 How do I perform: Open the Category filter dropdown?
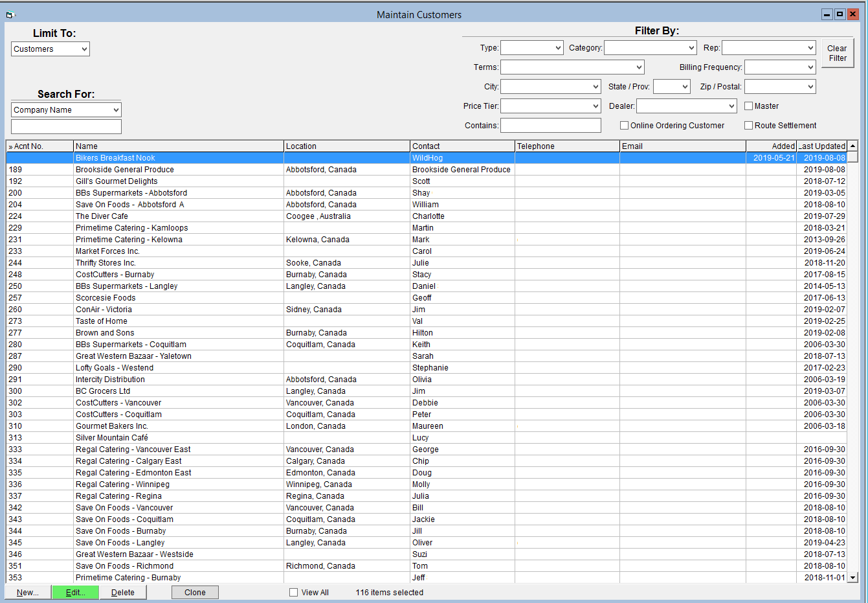651,48
